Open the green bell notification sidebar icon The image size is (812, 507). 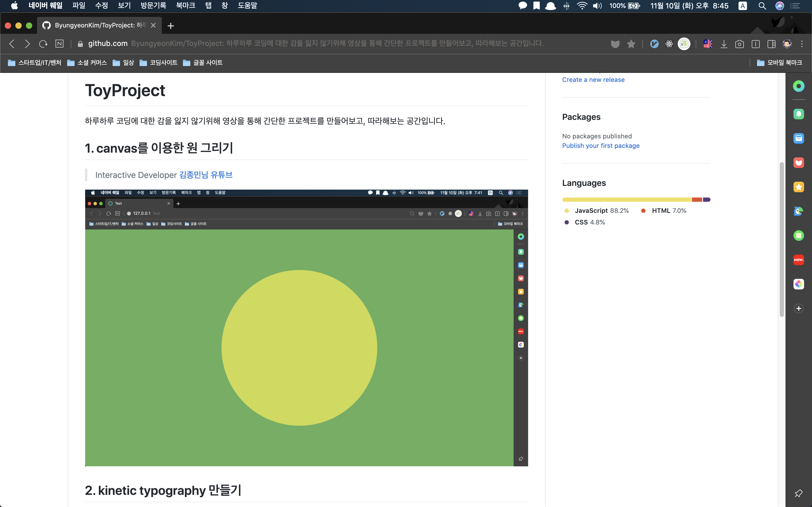pos(798,114)
